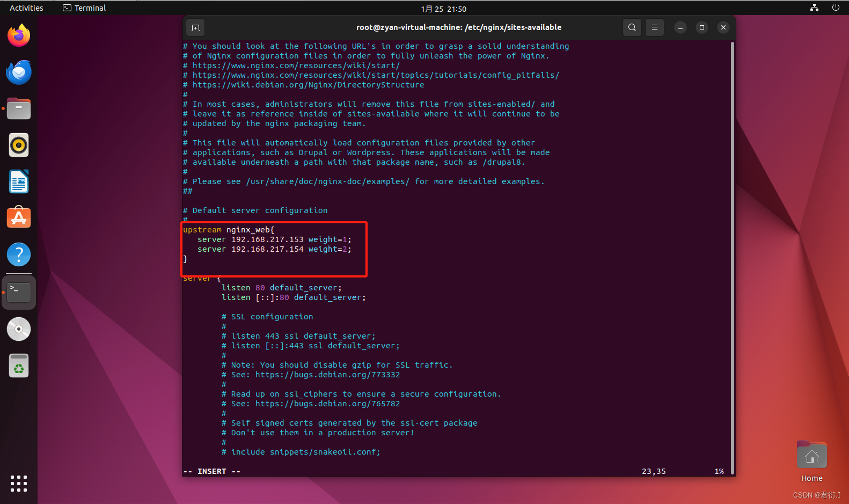
Task: Click 'listen [::]:80 default_server;' line
Action: (x=294, y=297)
